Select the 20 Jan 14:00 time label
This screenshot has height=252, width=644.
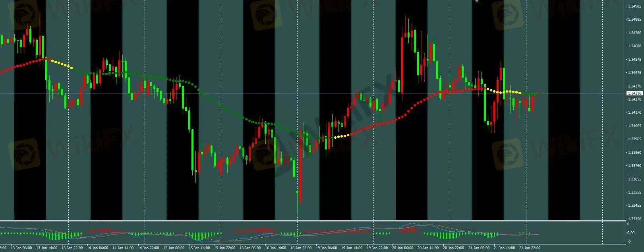[x=428, y=248]
